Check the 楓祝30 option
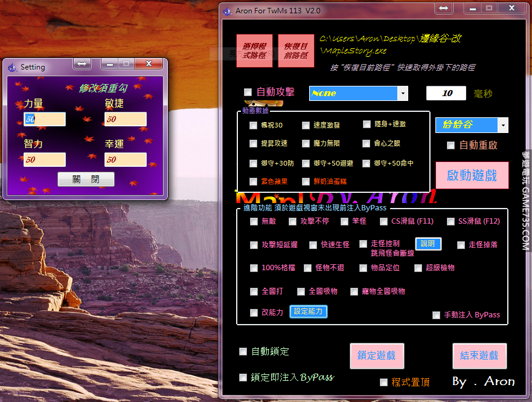The width and height of the screenshot is (532, 402). (253, 125)
